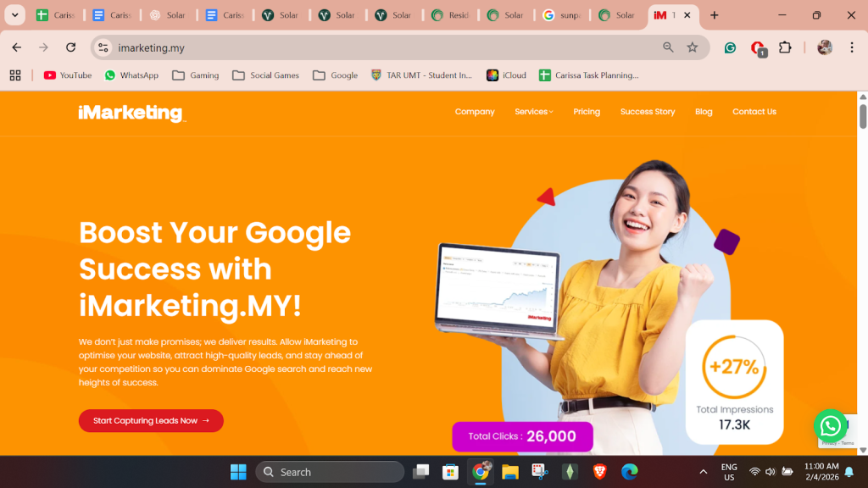This screenshot has height=488, width=868.
Task: Open the WhatsApp bookmark
Action: pyautogui.click(x=131, y=75)
